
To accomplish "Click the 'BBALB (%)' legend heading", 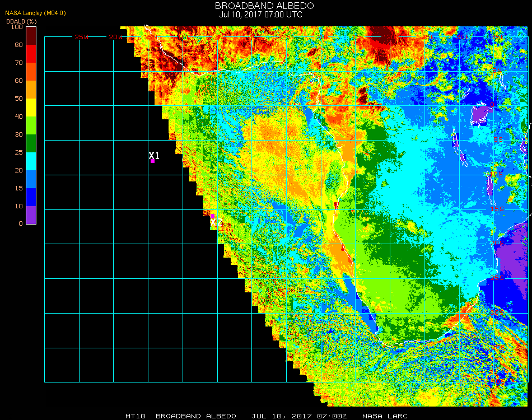I will click(x=21, y=21).
